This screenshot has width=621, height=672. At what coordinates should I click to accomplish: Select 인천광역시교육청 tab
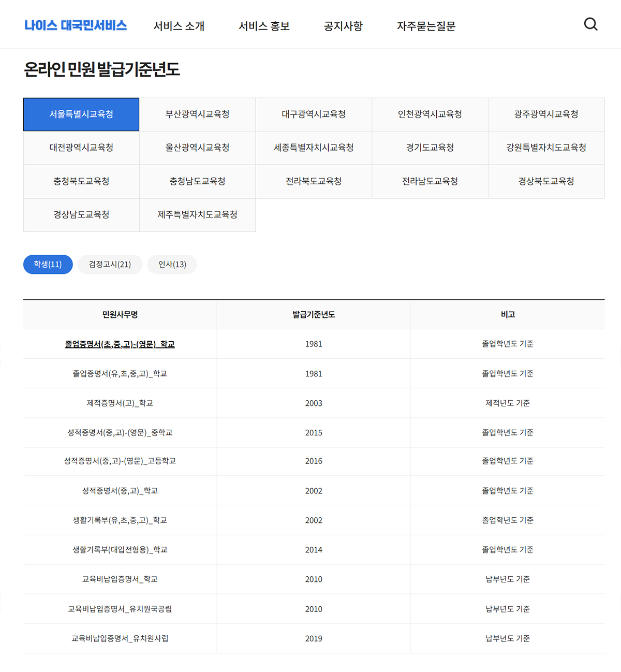(430, 114)
